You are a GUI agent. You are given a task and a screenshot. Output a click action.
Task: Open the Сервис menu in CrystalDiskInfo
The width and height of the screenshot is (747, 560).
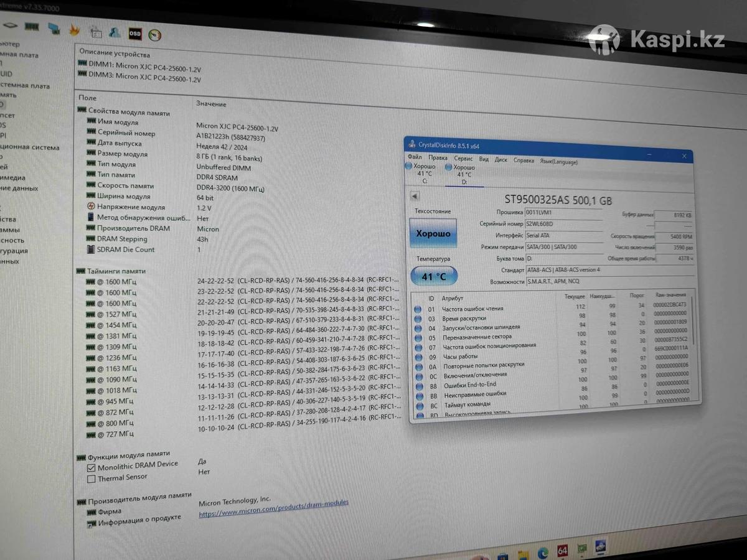point(463,159)
